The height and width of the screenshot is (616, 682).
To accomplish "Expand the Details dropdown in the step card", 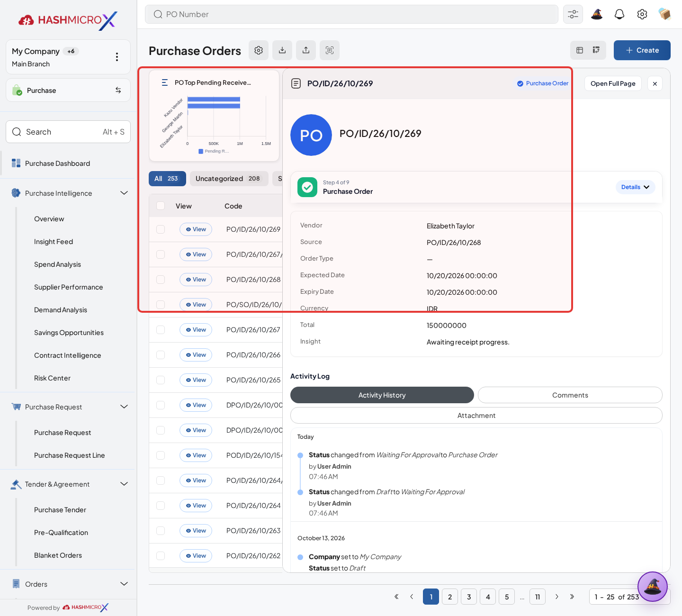I will 635,187.
